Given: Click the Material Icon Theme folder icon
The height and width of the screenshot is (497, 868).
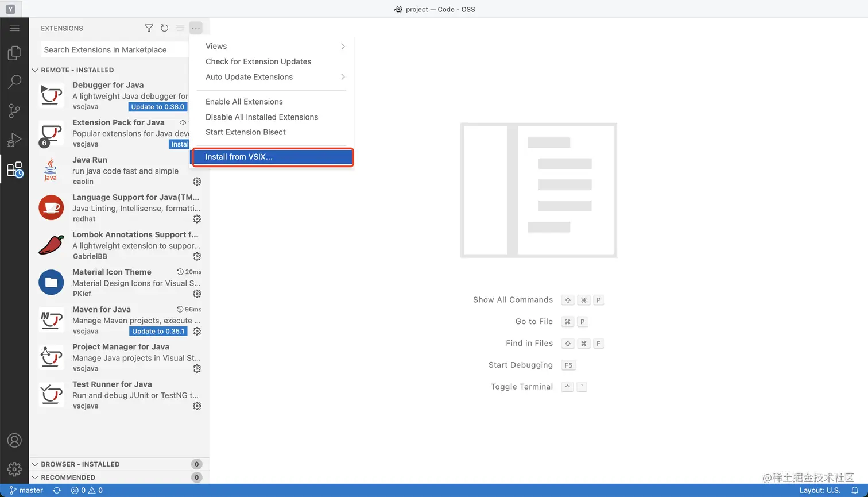Looking at the screenshot, I should pos(51,282).
